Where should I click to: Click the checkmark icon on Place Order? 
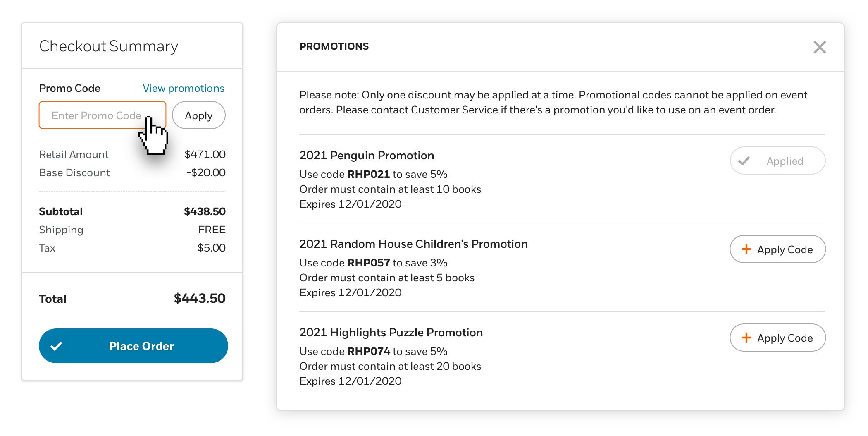[x=56, y=346]
